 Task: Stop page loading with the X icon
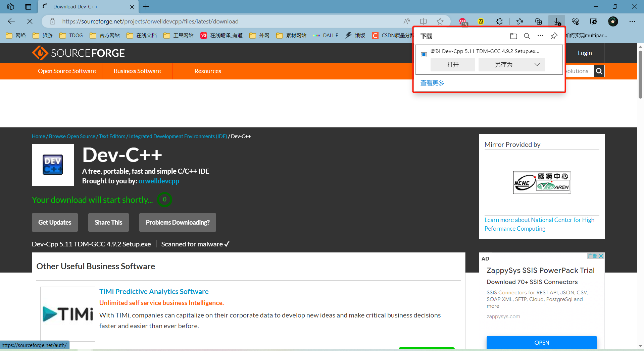[30, 21]
